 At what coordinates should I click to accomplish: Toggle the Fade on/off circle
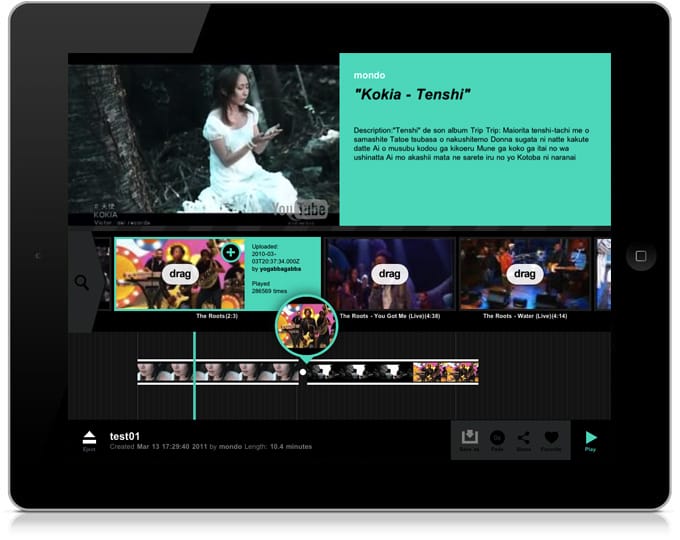coord(497,438)
